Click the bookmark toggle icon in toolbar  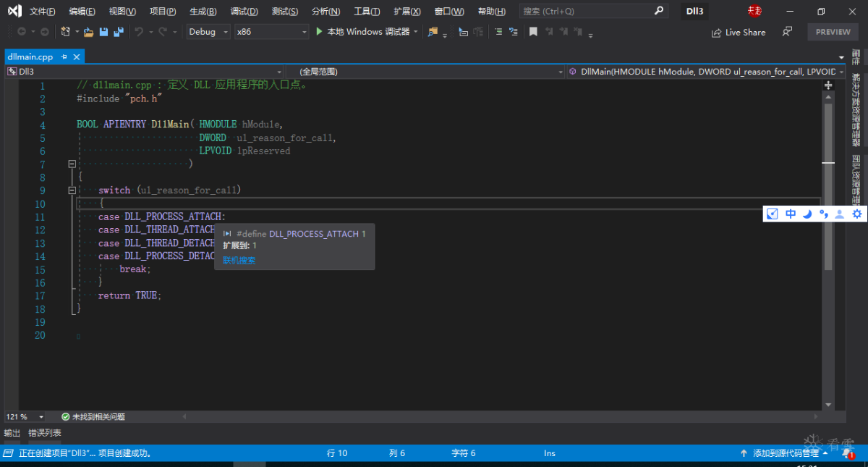[x=533, y=32]
